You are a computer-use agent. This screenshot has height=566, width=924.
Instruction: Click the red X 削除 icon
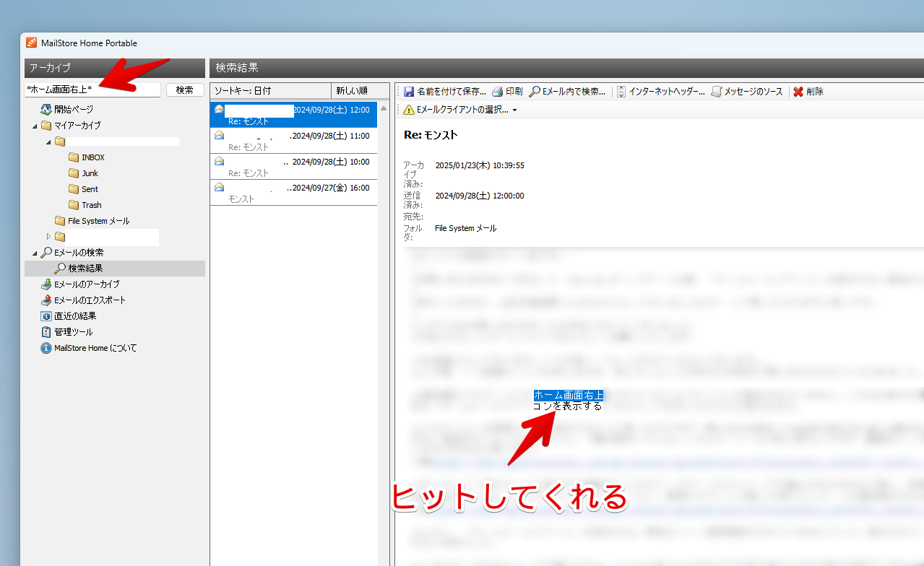click(798, 92)
